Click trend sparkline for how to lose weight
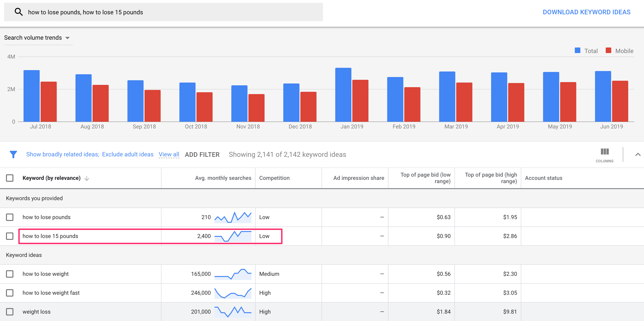This screenshot has height=321, width=644. (233, 274)
